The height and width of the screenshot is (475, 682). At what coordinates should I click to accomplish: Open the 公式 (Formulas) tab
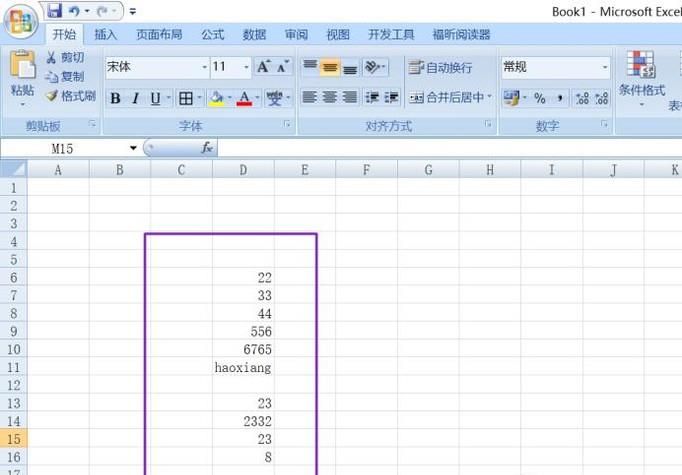point(212,34)
